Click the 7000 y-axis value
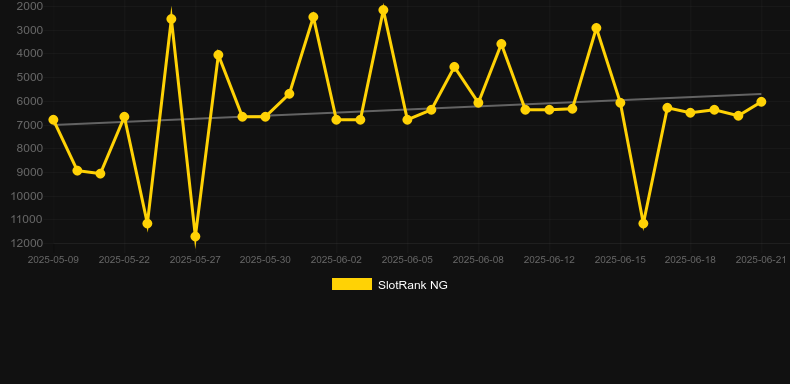Image resolution: width=790 pixels, height=384 pixels. (30, 124)
